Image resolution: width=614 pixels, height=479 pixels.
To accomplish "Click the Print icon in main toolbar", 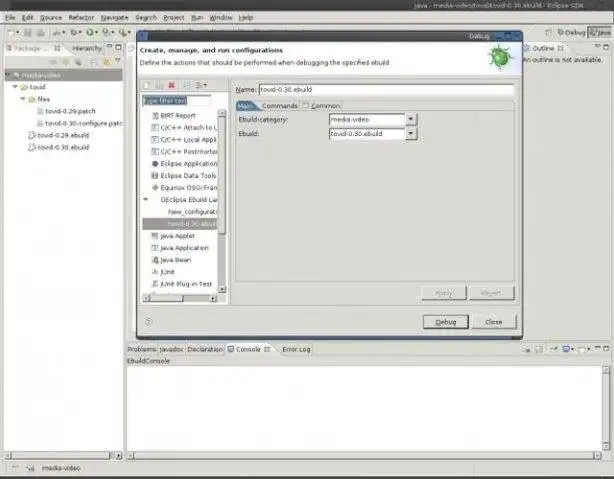I will pos(40,33).
